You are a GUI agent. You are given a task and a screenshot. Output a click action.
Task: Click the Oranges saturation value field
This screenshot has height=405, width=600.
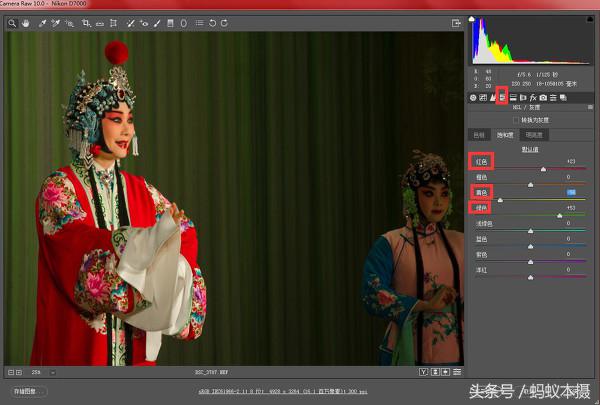pos(571,177)
